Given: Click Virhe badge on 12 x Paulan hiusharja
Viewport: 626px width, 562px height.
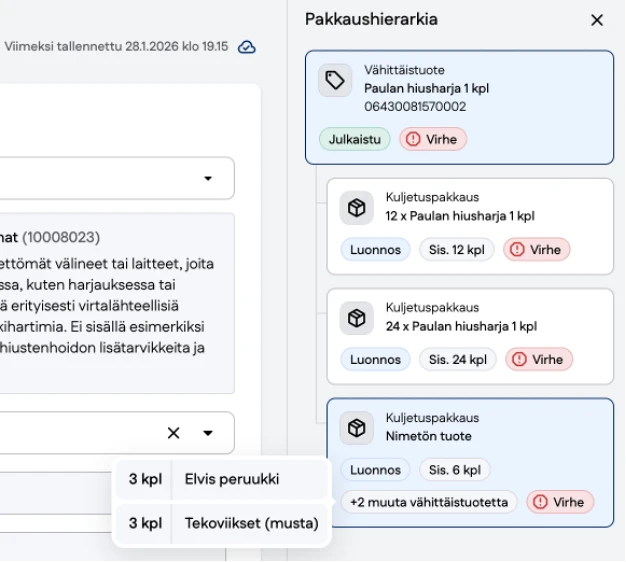Looking at the screenshot, I should 537,249.
